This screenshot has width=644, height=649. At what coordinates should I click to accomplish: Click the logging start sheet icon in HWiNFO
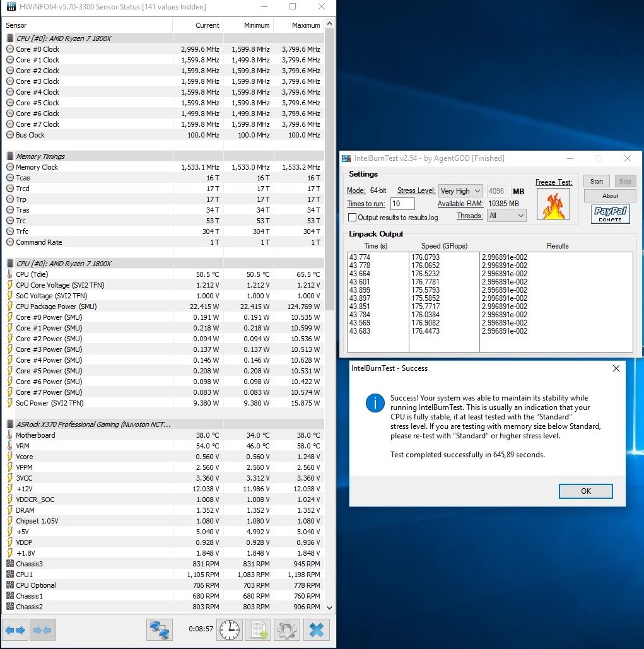pyautogui.click(x=258, y=630)
